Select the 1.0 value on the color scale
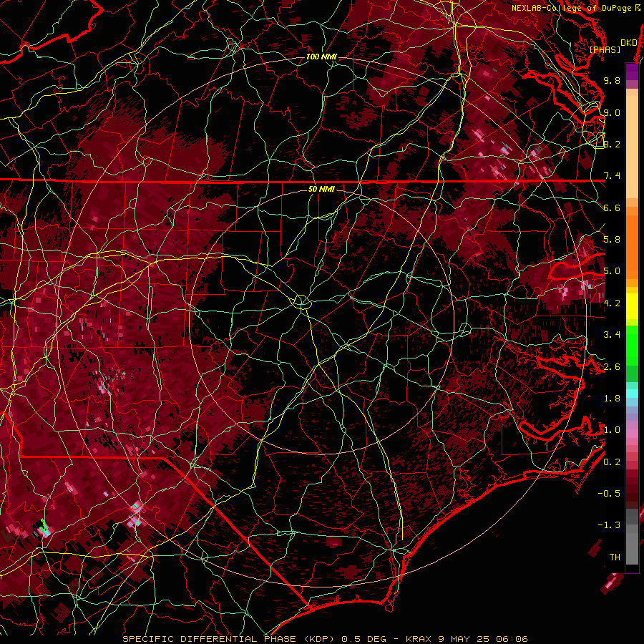The image size is (644, 644). coord(612,430)
